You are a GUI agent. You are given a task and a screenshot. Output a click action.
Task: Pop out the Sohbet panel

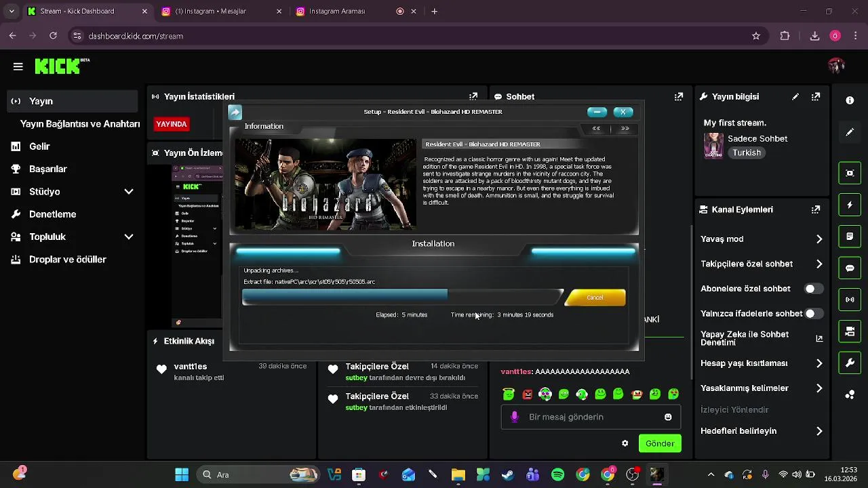tap(679, 97)
